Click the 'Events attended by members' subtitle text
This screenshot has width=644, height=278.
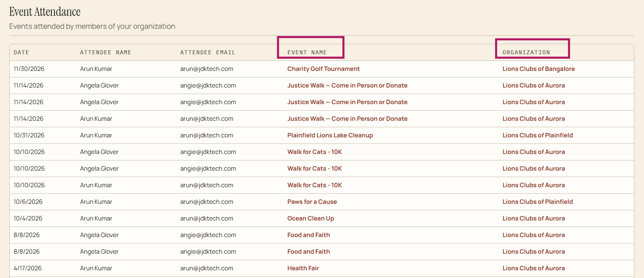[x=92, y=26]
